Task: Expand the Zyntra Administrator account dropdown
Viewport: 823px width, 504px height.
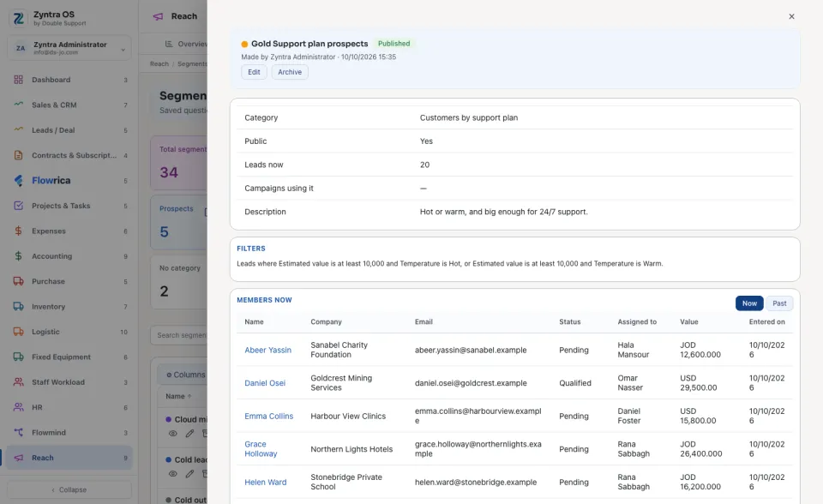Action: coord(69,48)
